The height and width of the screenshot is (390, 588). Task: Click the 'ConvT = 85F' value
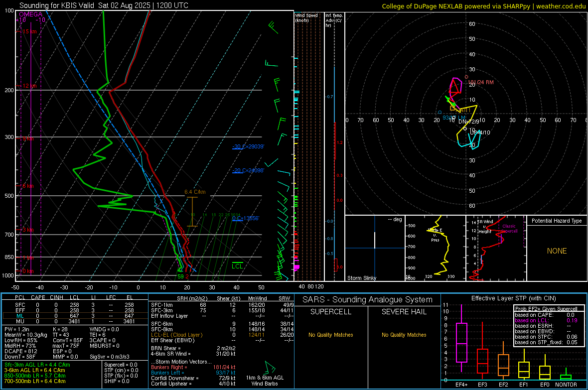(x=68, y=341)
